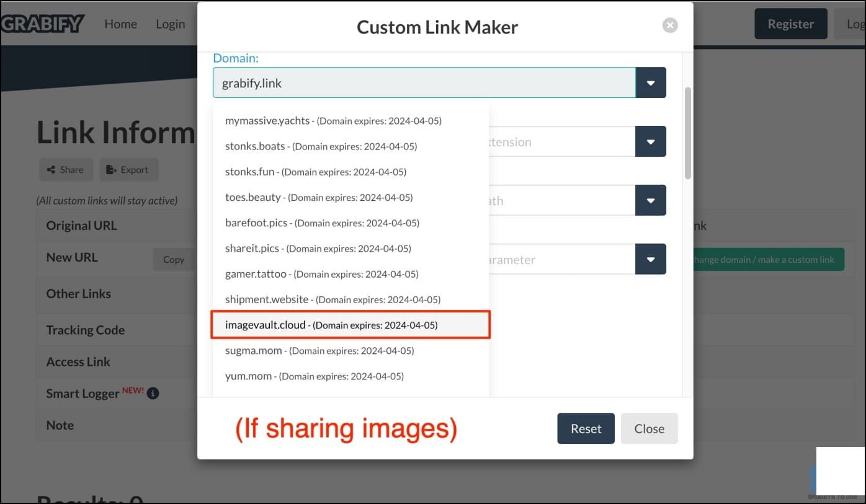866x504 pixels.
Task: Click Smart Logger info icon
Action: (x=153, y=393)
